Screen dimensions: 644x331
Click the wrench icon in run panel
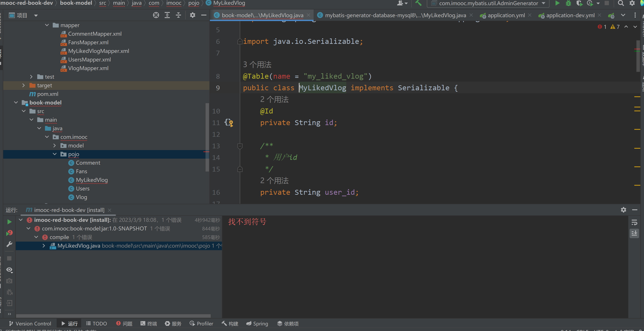(x=9, y=244)
